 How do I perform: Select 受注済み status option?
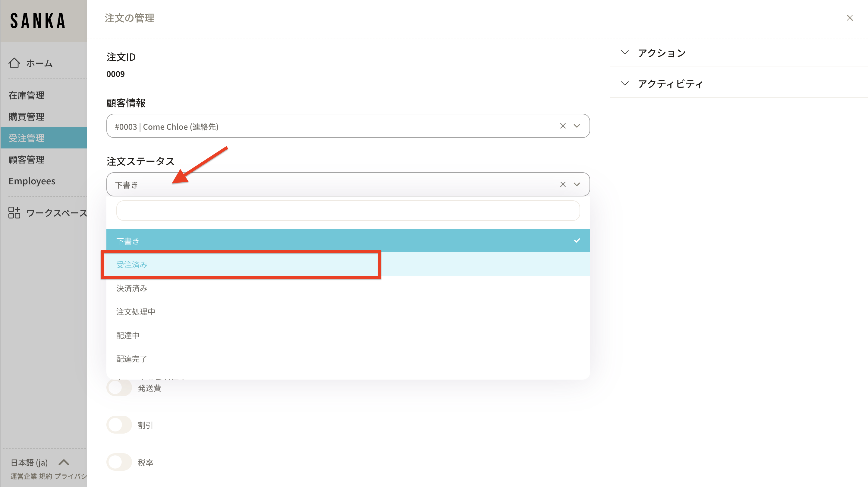click(x=132, y=264)
